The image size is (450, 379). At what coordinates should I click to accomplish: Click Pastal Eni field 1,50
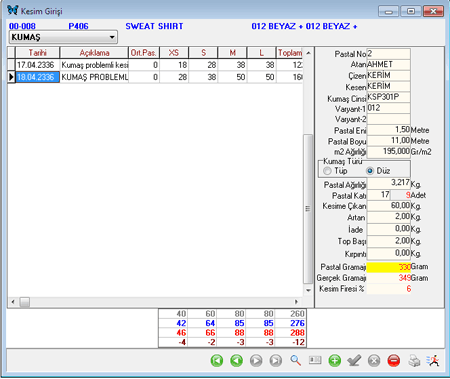point(388,130)
